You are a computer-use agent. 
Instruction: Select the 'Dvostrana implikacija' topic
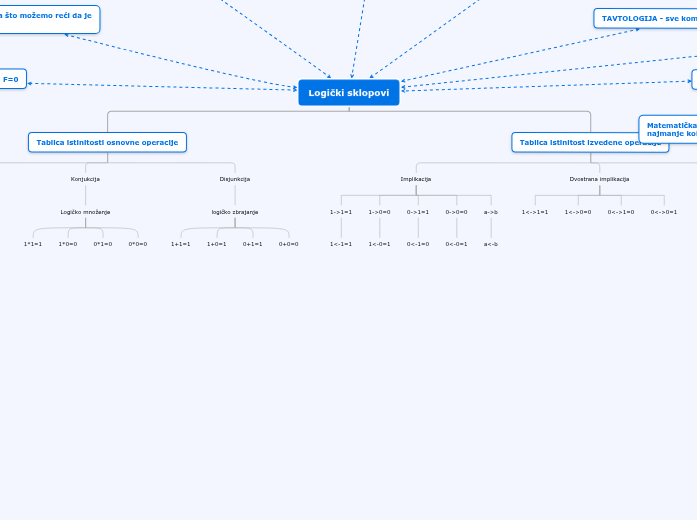599,179
